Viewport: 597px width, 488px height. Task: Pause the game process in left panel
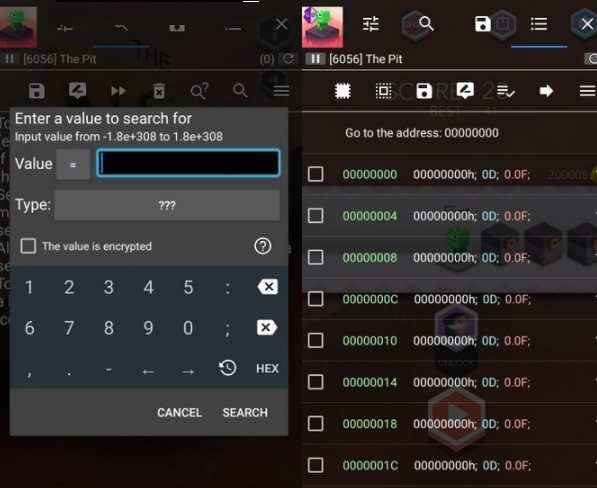coord(10,59)
